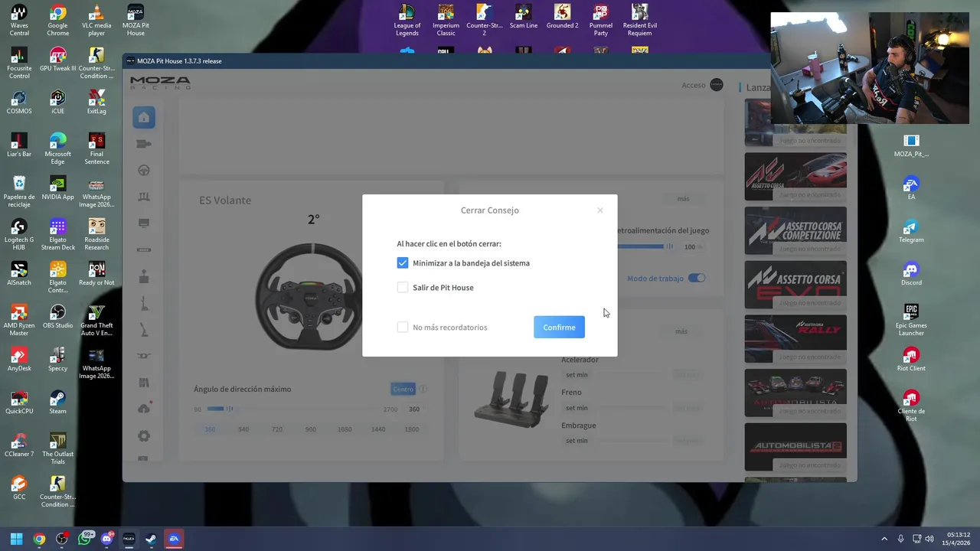Click the Confirme button

point(559,328)
